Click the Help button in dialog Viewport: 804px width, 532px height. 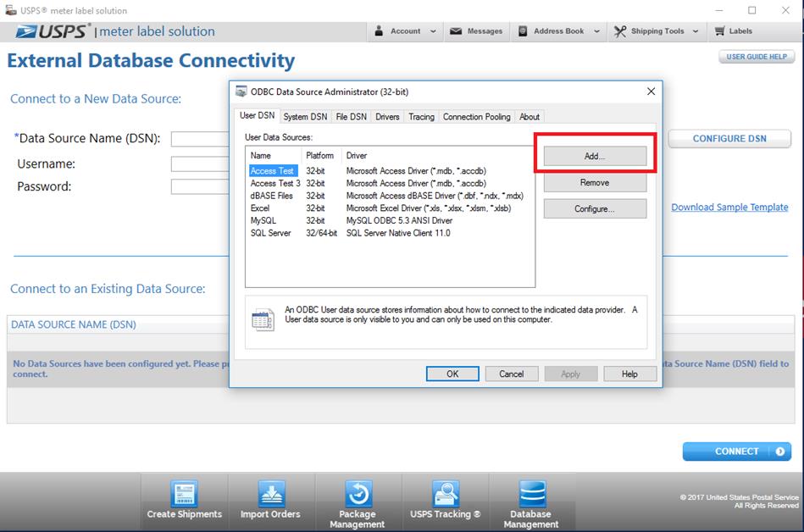[629, 374]
